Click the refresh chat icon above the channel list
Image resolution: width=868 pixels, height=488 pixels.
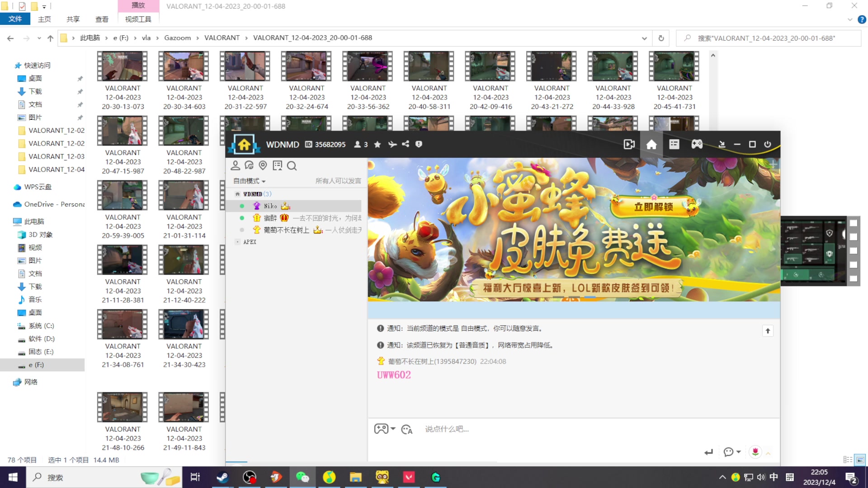pyautogui.click(x=249, y=166)
